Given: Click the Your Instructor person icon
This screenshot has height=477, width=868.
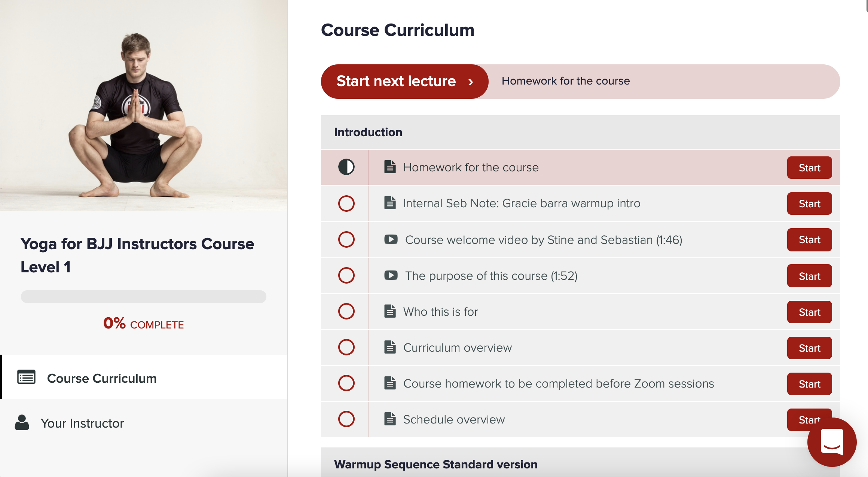Looking at the screenshot, I should [x=22, y=422].
